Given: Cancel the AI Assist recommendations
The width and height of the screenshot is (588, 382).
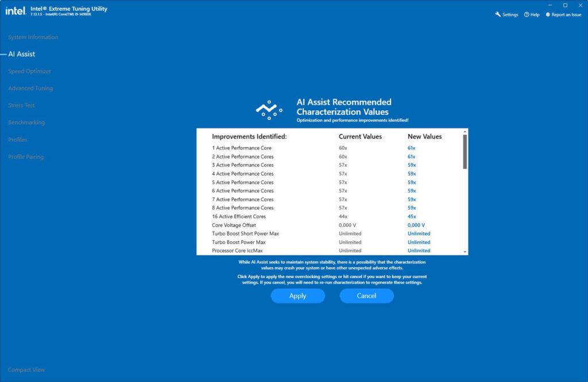Looking at the screenshot, I should tap(366, 295).
